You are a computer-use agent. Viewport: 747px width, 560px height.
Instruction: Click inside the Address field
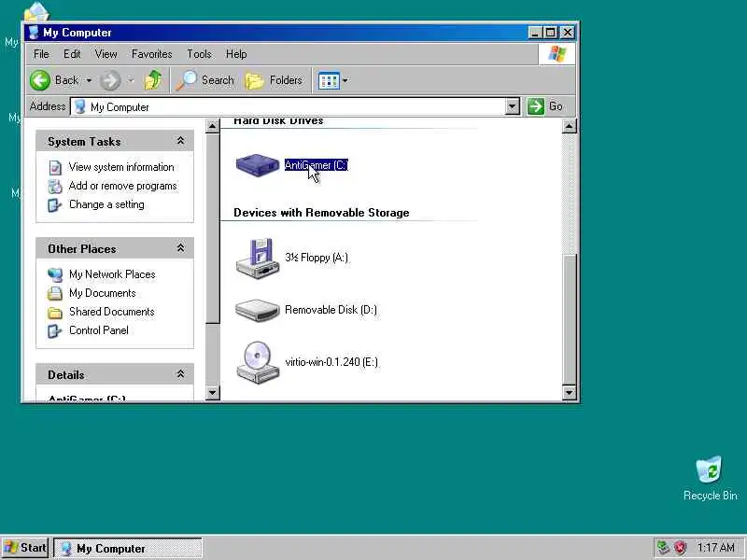(289, 106)
